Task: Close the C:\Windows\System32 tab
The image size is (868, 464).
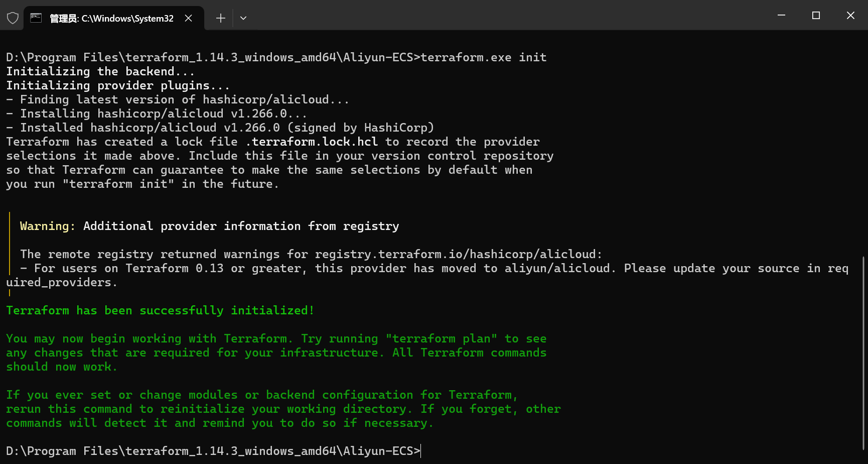Action: 189,18
